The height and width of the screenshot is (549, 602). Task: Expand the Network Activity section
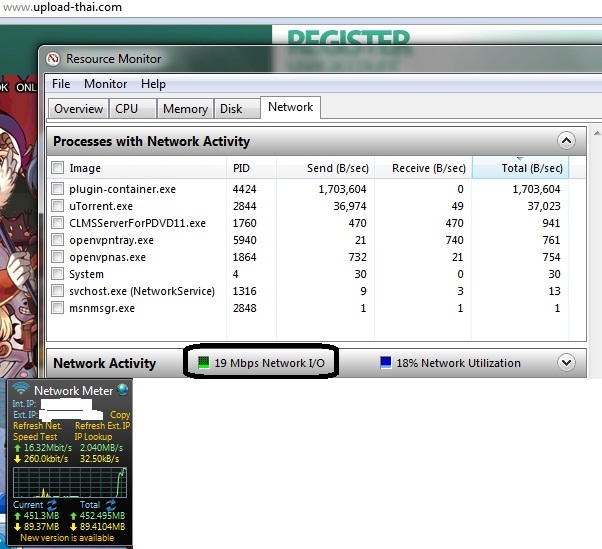coord(566,363)
